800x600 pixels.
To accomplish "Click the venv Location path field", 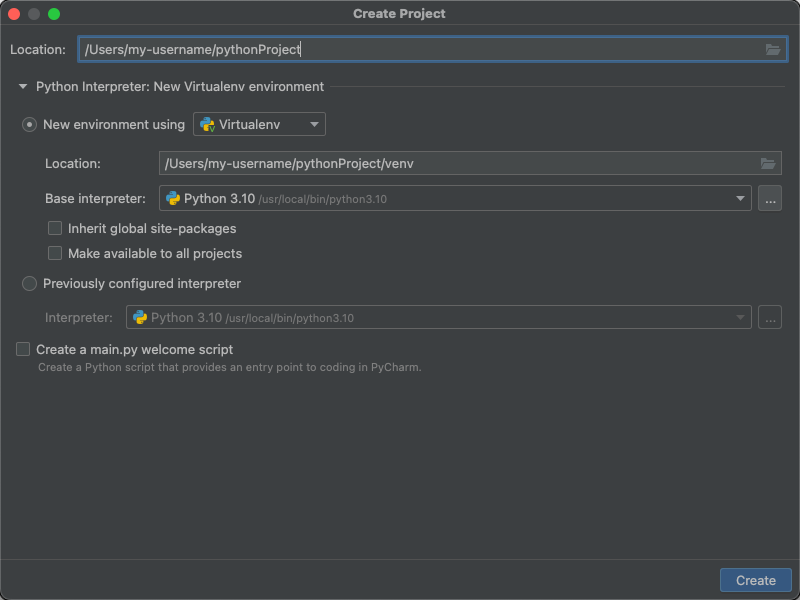I will click(x=455, y=163).
